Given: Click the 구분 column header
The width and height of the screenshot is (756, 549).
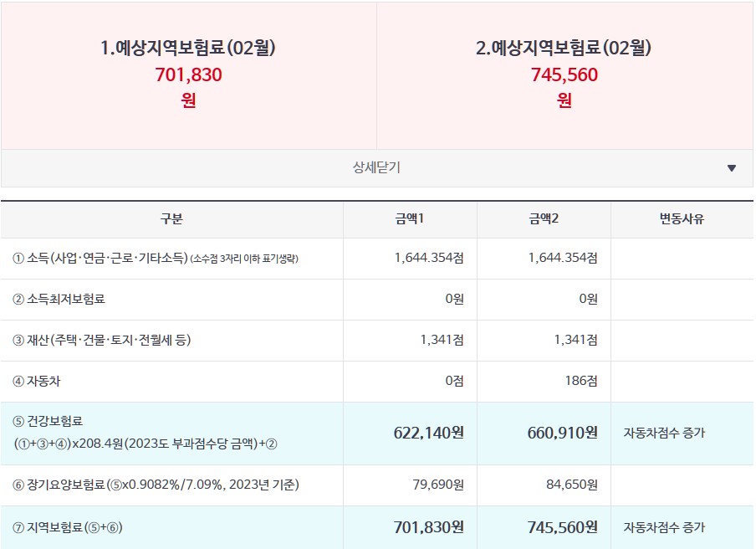Looking at the screenshot, I should pyautogui.click(x=171, y=219).
